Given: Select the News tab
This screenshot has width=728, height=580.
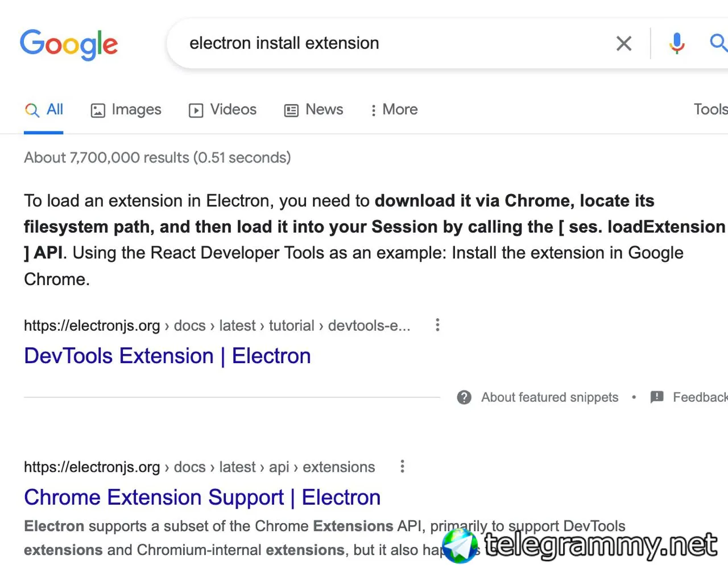Looking at the screenshot, I should tap(314, 110).
